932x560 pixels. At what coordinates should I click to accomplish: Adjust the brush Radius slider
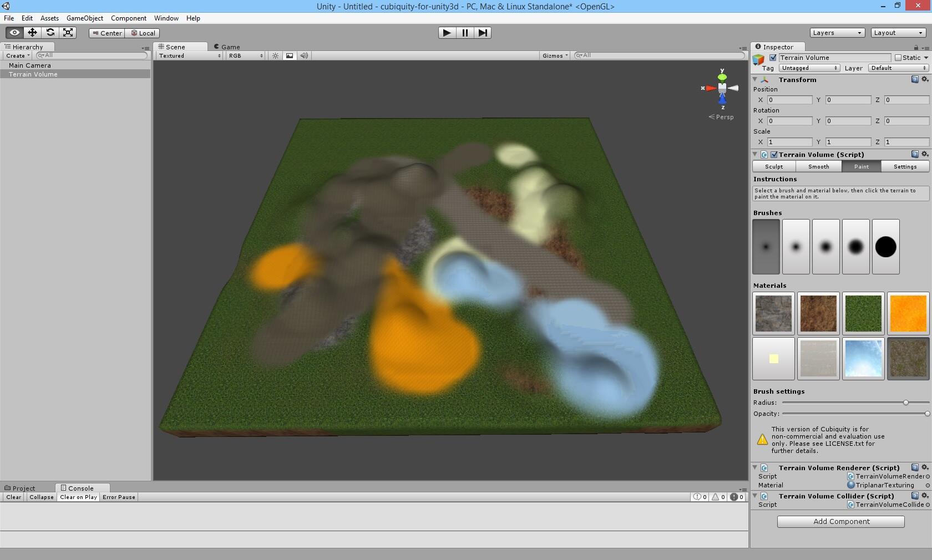[x=906, y=403]
